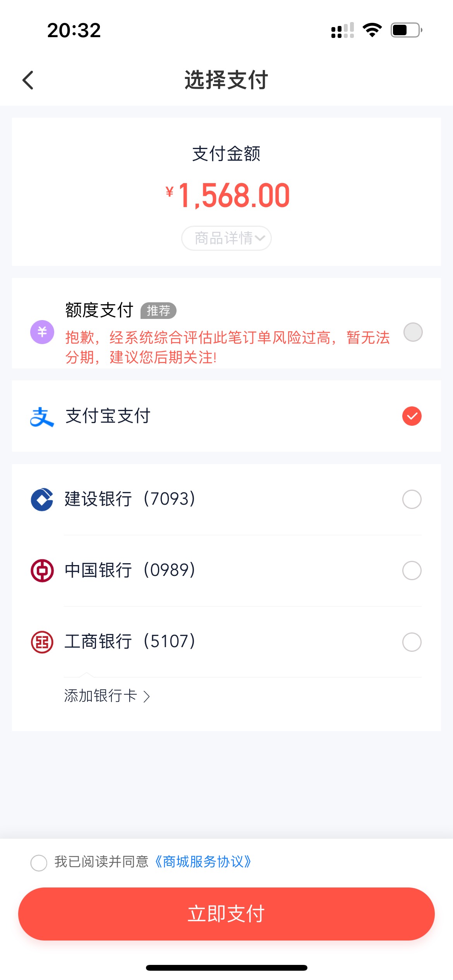Tap the 推荐 recommended badge
This screenshot has width=453, height=980.
pyautogui.click(x=158, y=310)
